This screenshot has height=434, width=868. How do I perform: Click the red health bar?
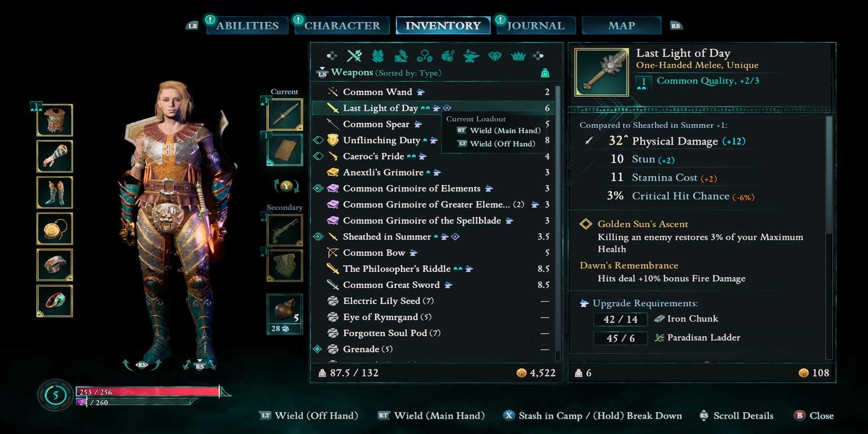pyautogui.click(x=148, y=391)
